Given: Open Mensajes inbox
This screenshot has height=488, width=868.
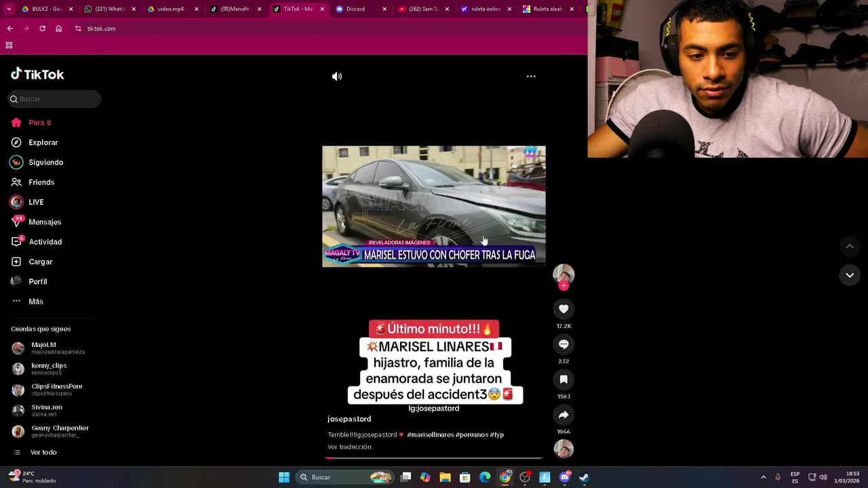Looking at the screenshot, I should coord(36,222).
